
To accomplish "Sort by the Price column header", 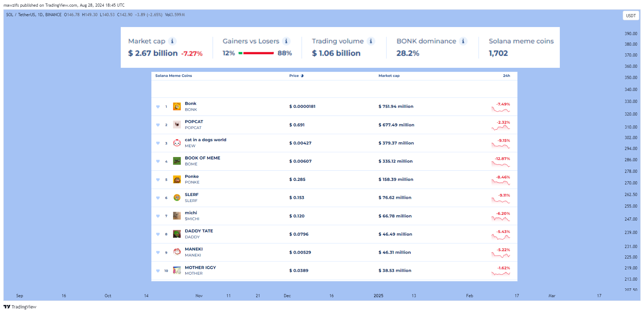I will [294, 76].
